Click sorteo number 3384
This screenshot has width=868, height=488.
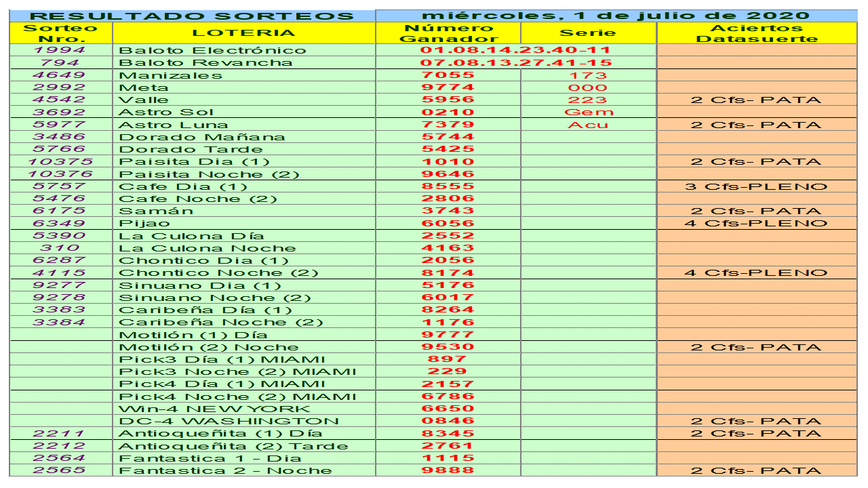click(60, 322)
